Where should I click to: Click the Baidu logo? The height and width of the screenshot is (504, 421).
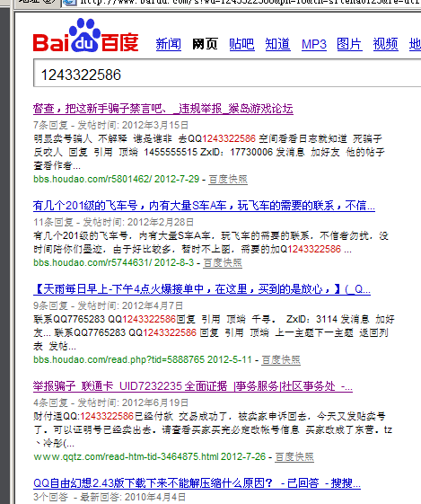click(86, 35)
